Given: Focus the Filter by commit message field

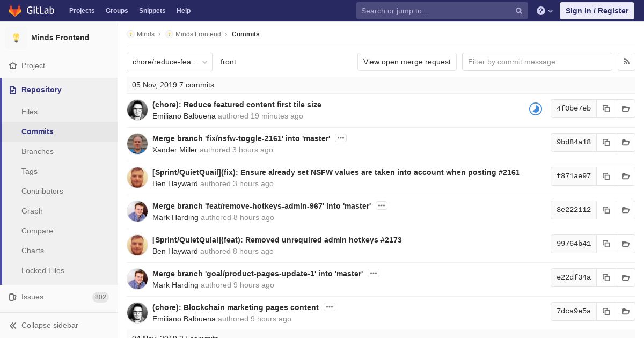Looking at the screenshot, I should point(537,62).
